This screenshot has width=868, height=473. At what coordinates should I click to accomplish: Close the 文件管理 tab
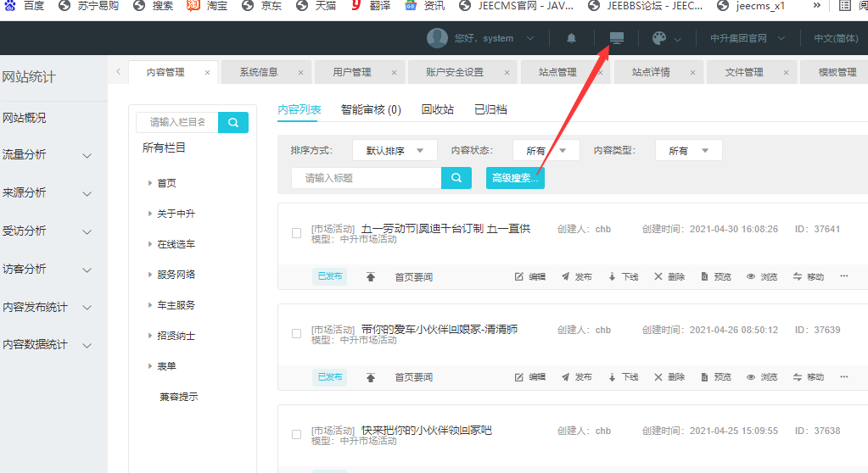point(786,72)
